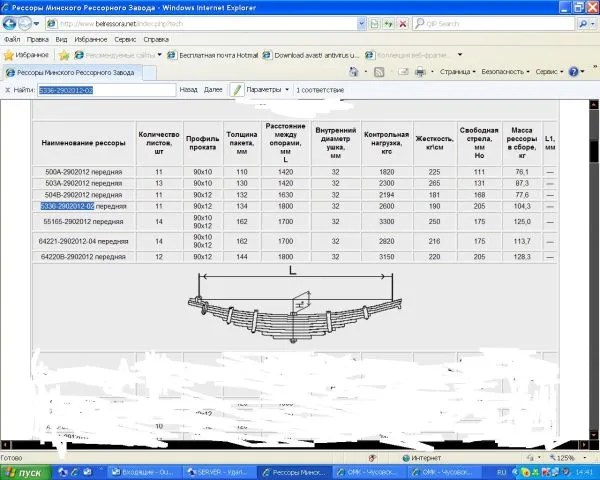Open the zoom level dropdown arrow

585,458
